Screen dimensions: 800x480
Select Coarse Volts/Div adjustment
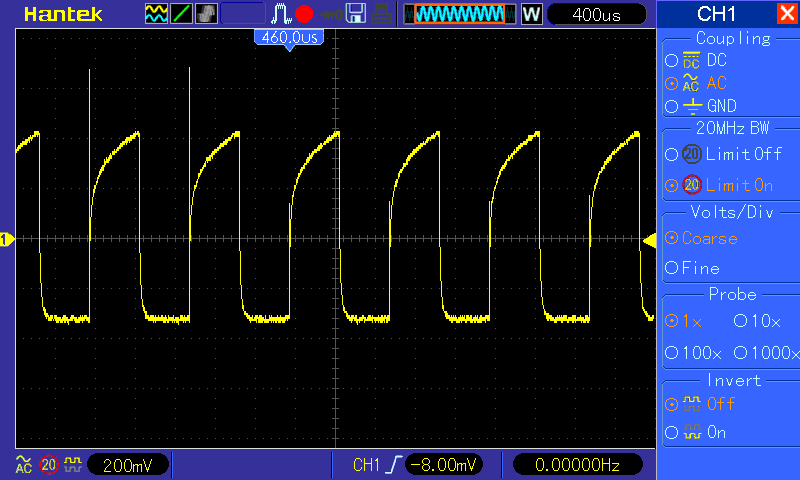(702, 238)
